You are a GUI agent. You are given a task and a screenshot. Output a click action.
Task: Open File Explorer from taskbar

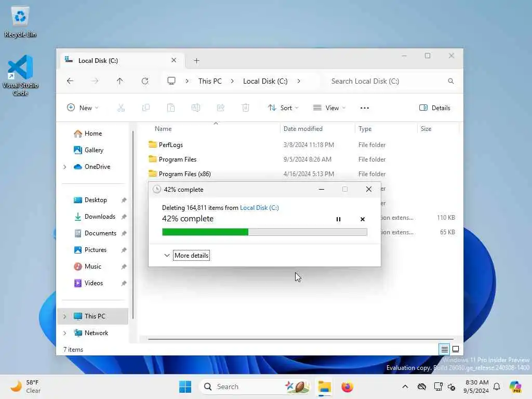click(324, 387)
